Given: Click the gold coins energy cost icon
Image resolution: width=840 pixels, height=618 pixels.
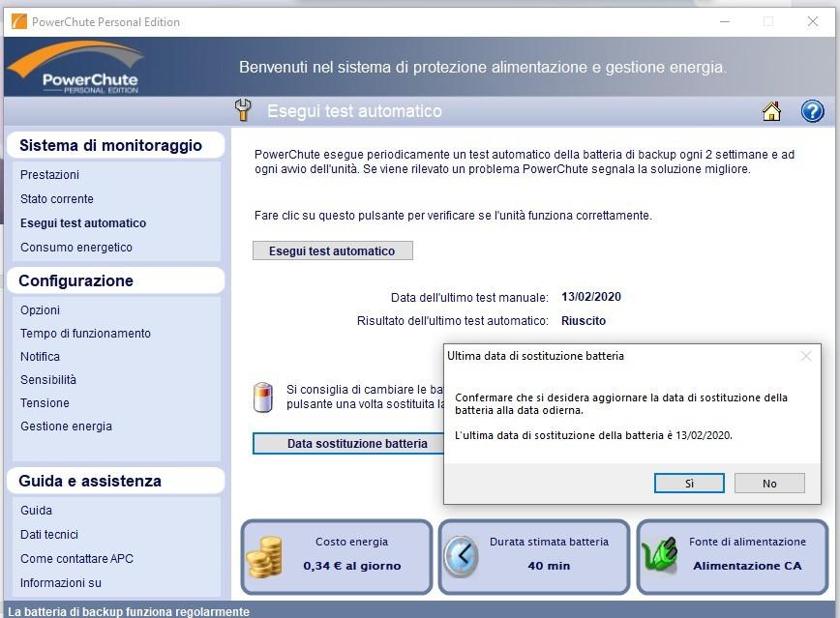Looking at the screenshot, I should [x=264, y=557].
